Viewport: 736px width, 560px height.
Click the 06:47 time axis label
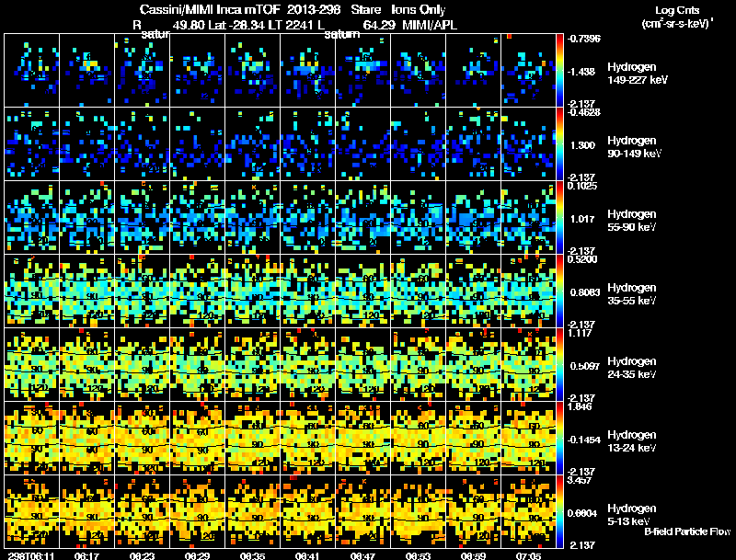[x=362, y=556]
